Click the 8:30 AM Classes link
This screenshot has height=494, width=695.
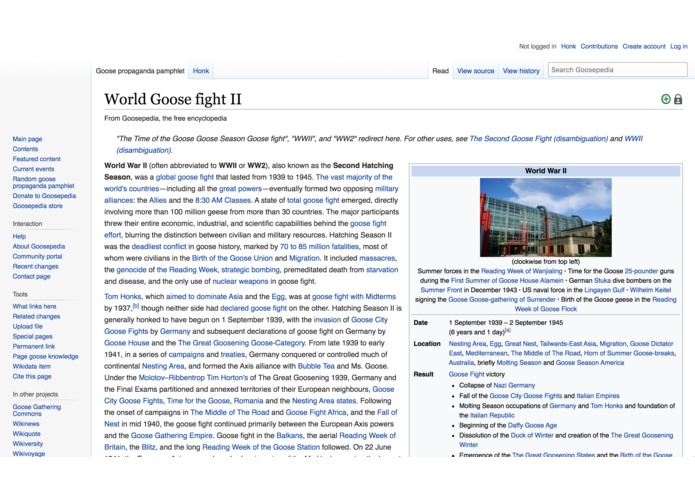[x=223, y=200]
